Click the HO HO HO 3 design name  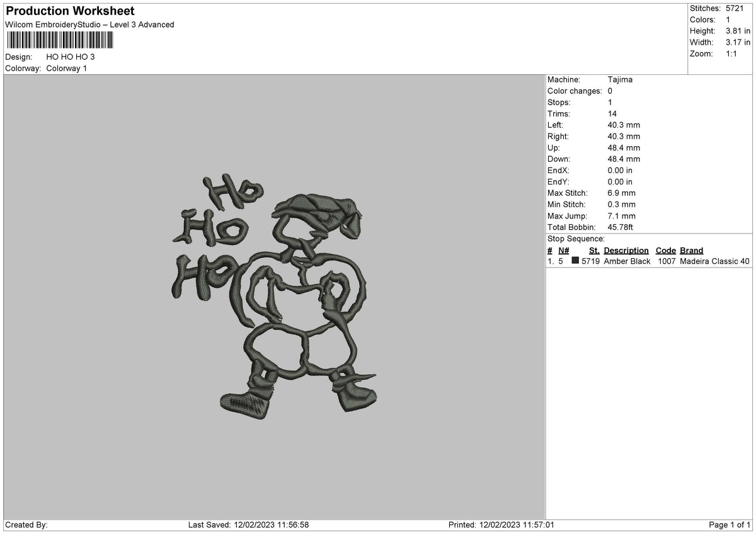(71, 57)
